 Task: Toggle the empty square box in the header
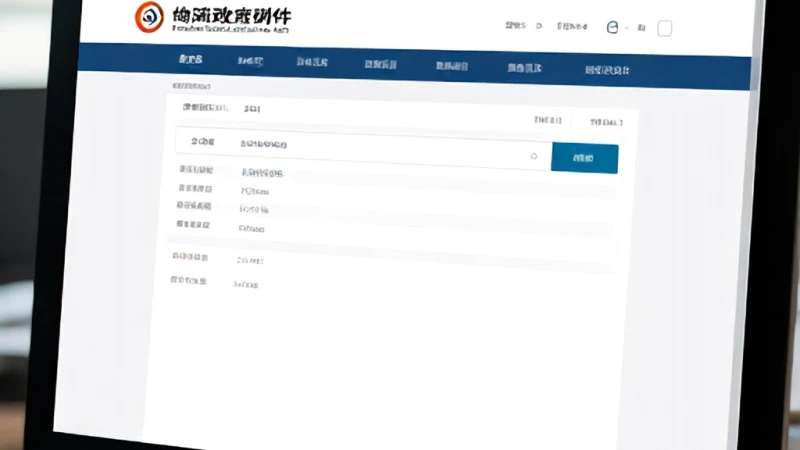664,28
